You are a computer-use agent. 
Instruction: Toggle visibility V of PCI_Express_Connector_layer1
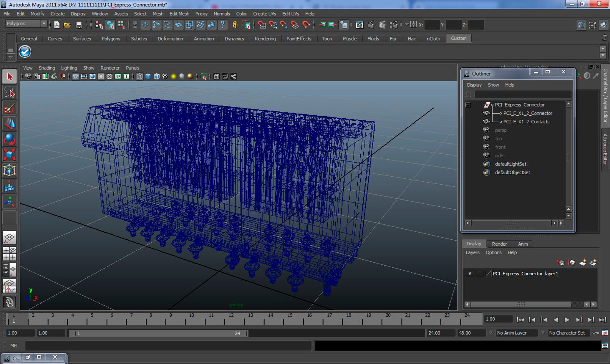point(469,274)
